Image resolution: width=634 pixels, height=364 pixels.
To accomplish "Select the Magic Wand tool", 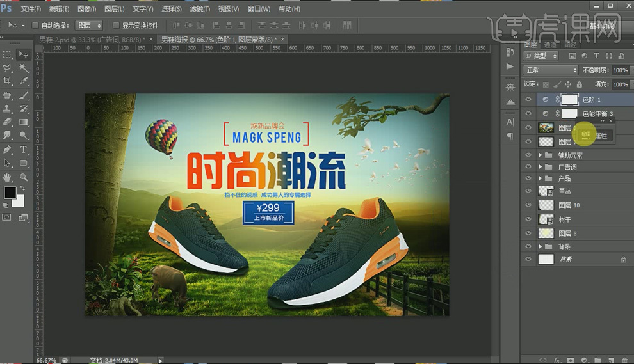I will click(24, 68).
